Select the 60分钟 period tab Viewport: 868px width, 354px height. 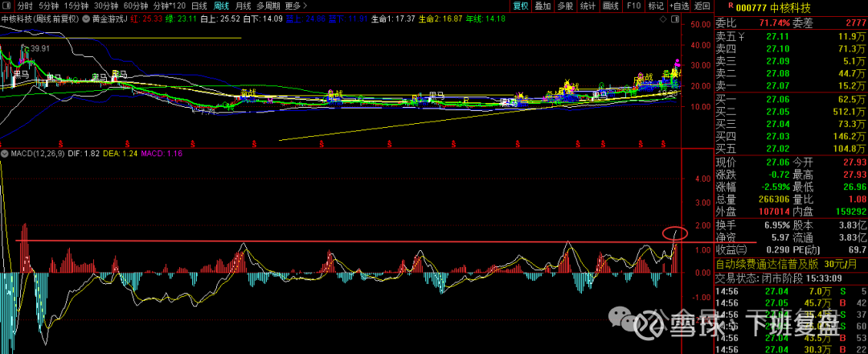point(135,6)
